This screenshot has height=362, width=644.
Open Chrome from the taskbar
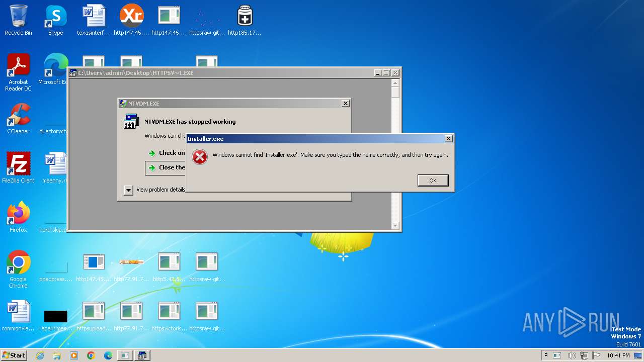tap(91, 355)
